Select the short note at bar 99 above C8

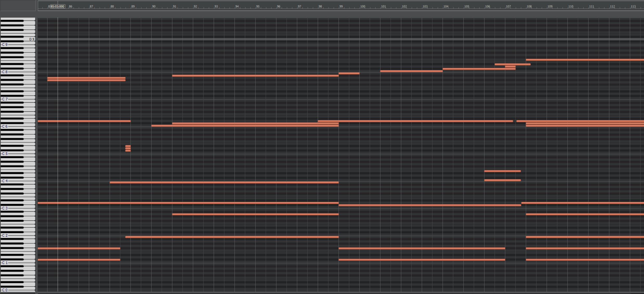point(349,73)
